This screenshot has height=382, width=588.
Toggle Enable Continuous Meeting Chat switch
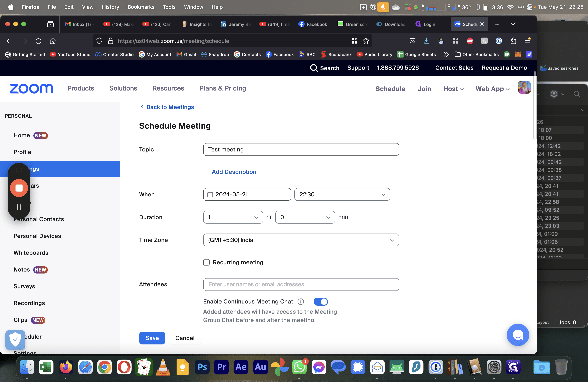coord(320,301)
